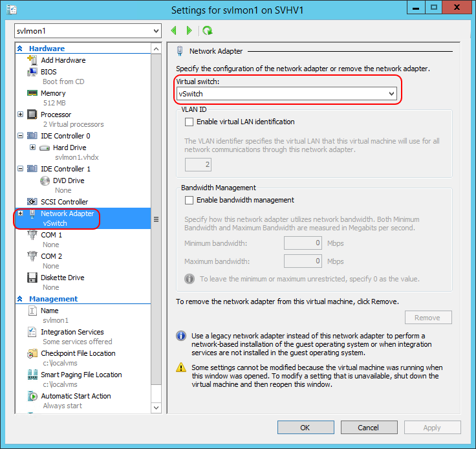Viewport: 476px width, 449px height.
Task: Click the OK button
Action: click(x=305, y=428)
